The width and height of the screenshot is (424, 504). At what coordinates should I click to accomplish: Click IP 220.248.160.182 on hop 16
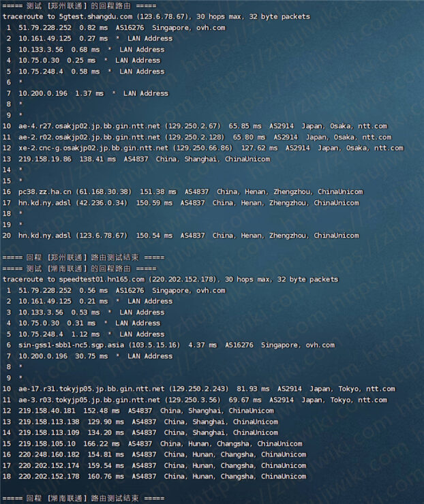pyautogui.click(x=48, y=454)
